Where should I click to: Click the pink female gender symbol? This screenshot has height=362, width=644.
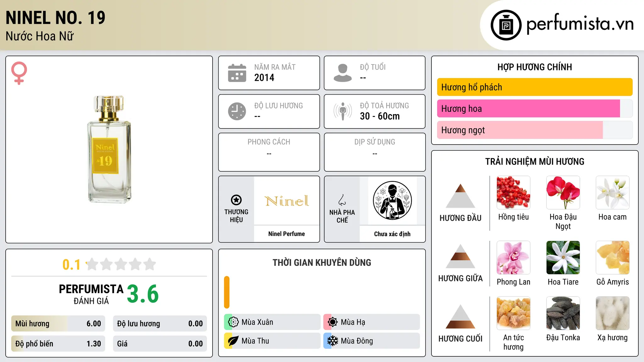(x=19, y=73)
